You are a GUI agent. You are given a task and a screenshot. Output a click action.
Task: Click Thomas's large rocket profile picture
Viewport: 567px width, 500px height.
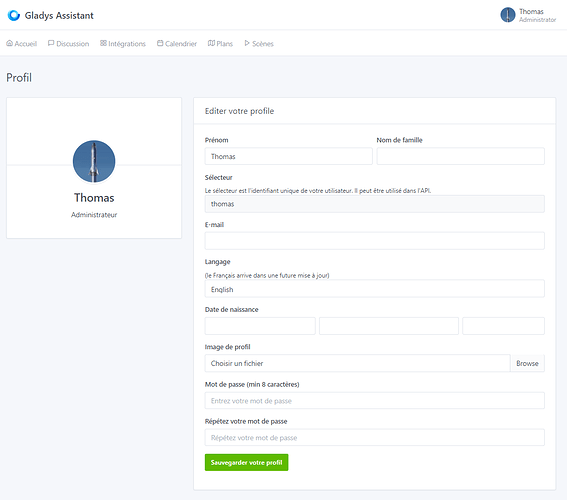(x=94, y=161)
